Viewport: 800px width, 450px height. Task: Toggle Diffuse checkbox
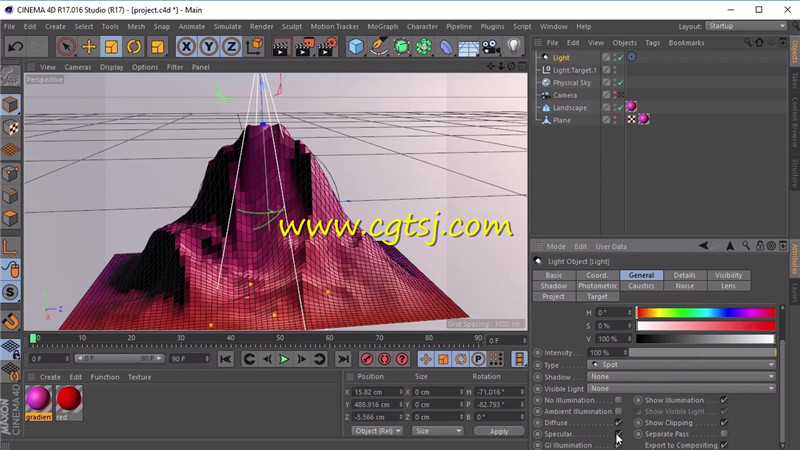[x=618, y=422]
